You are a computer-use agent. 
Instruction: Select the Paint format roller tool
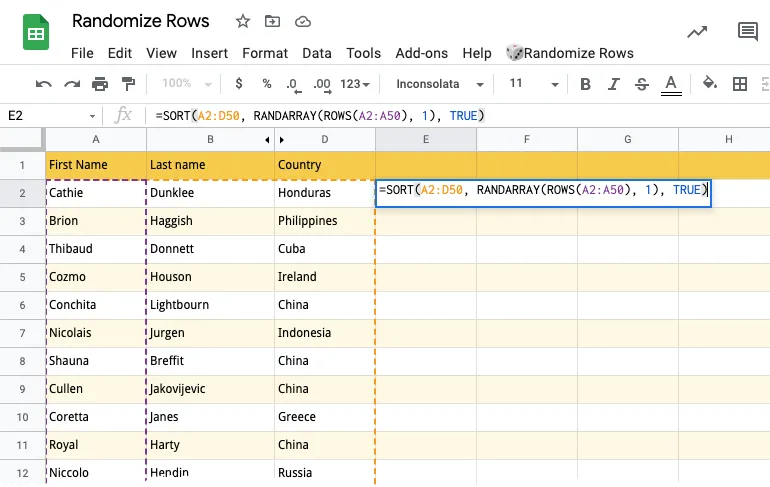click(128, 84)
